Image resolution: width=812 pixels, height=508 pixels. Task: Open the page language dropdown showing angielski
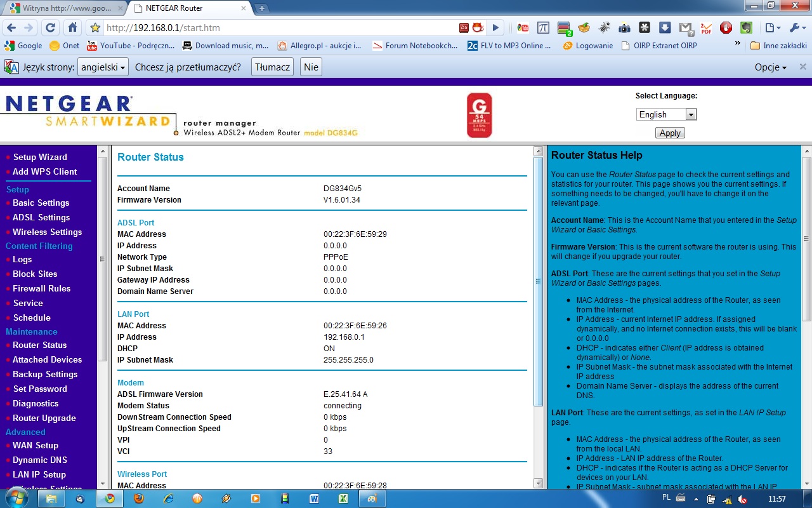click(x=103, y=67)
